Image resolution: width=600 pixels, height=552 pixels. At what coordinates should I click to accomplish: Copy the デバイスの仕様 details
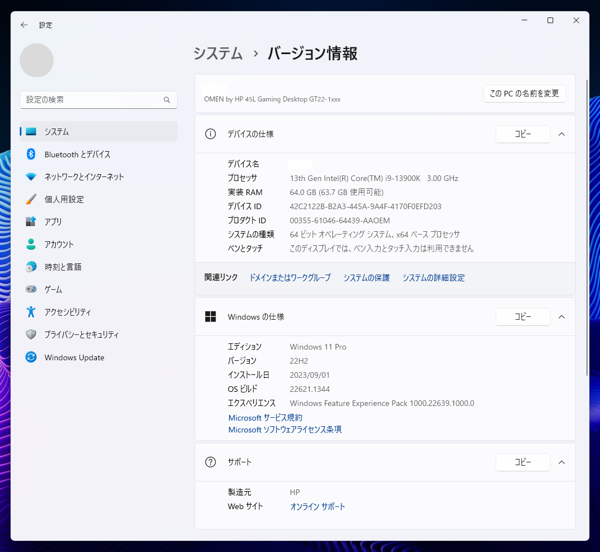[x=523, y=134]
